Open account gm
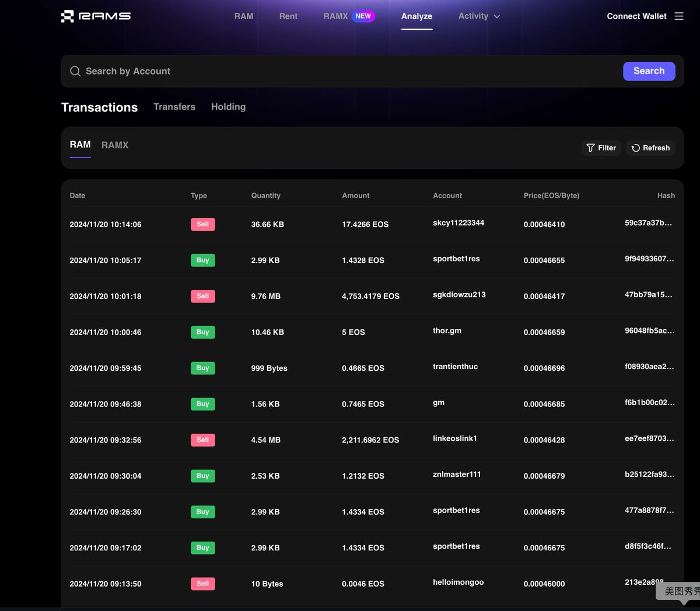The height and width of the screenshot is (611, 700). click(439, 403)
